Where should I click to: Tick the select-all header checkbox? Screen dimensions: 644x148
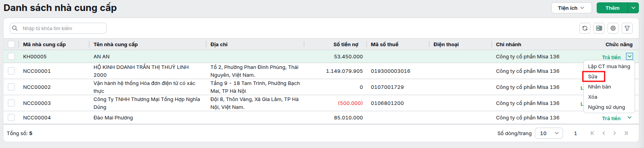(x=11, y=44)
